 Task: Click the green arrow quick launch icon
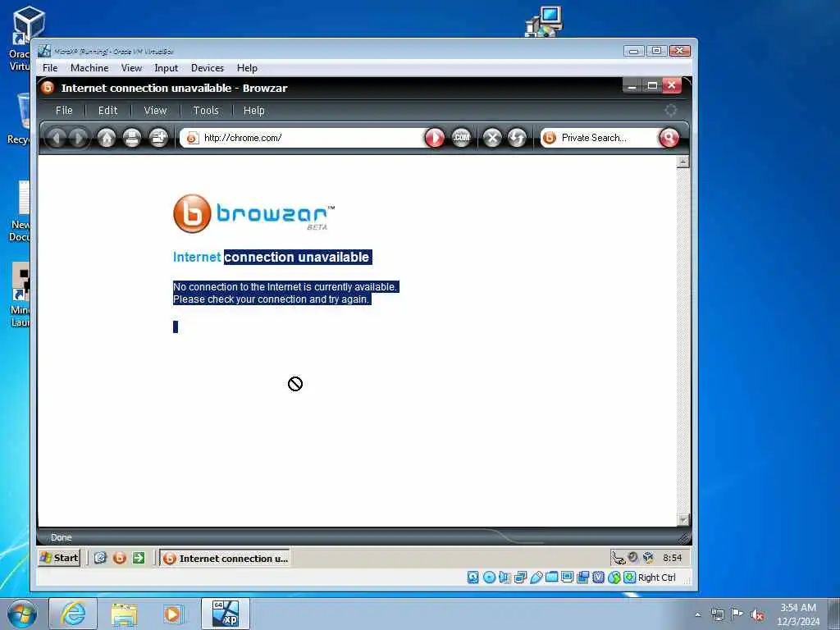click(x=139, y=558)
